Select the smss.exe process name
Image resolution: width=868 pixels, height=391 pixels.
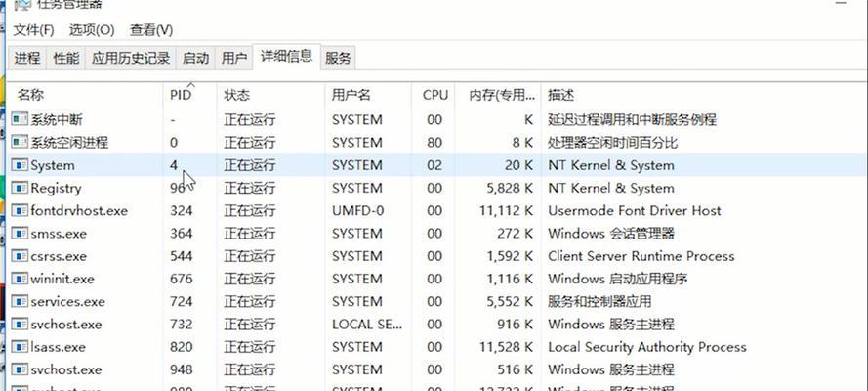[x=59, y=234]
